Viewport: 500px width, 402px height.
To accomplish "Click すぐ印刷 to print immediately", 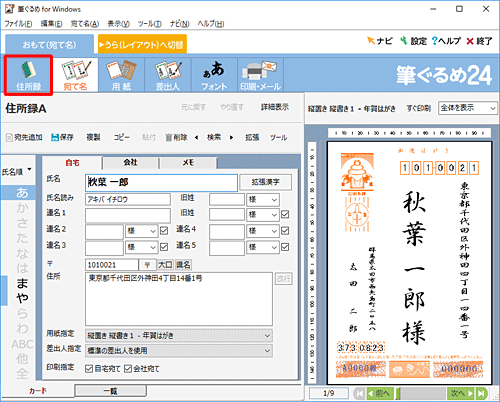I will click(419, 108).
